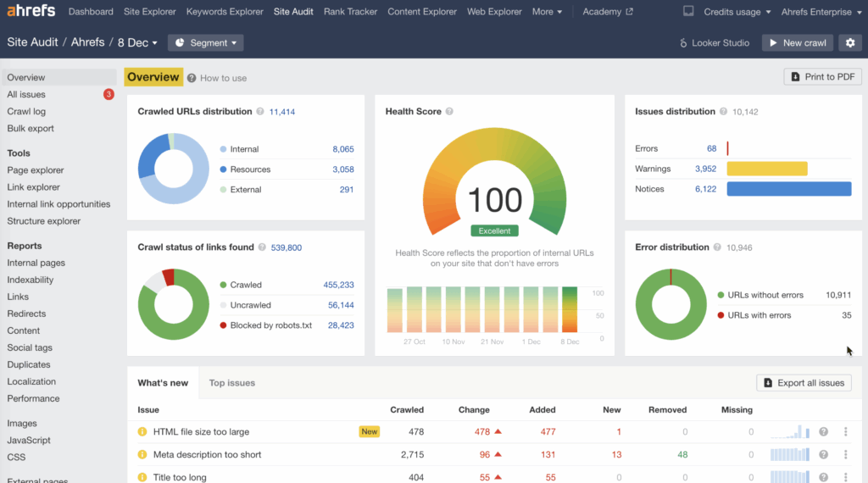Open the Performance report
This screenshot has width=868, height=483.
pos(33,398)
